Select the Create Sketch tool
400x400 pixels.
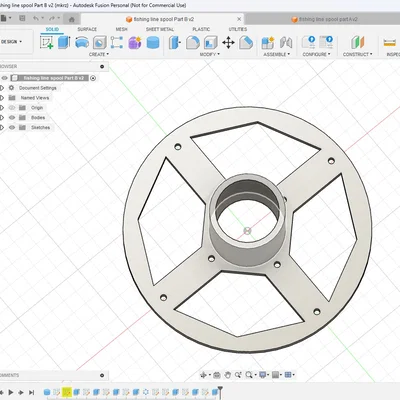click(47, 43)
